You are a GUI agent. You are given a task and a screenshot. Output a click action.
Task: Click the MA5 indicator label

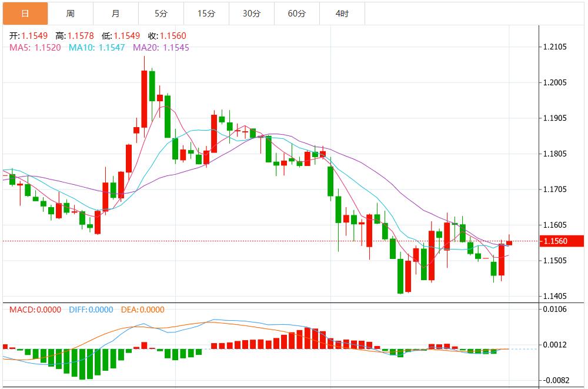tap(35, 47)
